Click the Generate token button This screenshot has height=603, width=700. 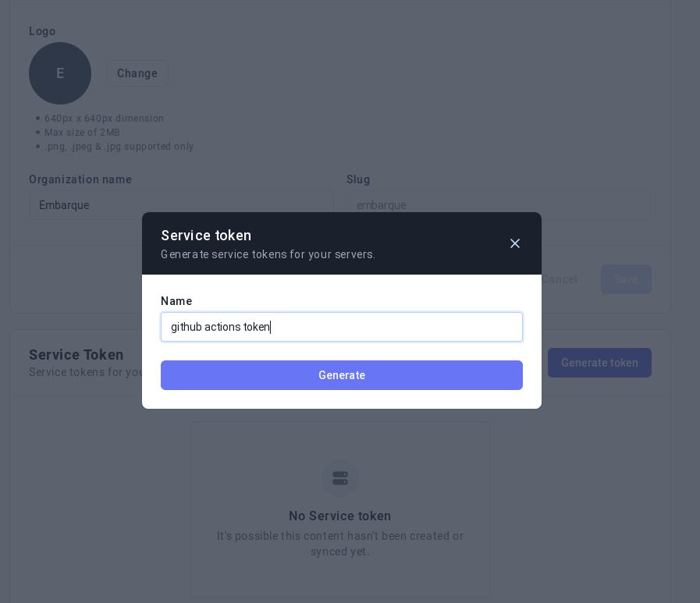599,363
